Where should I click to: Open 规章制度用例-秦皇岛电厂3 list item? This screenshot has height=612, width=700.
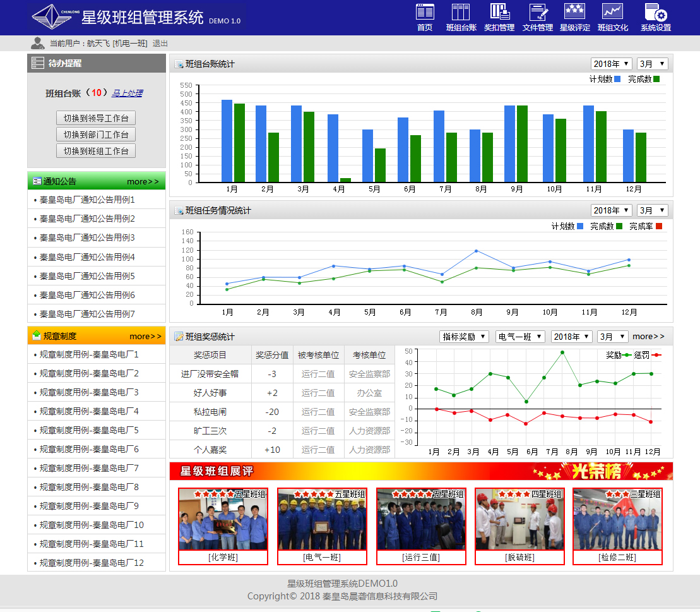tap(89, 392)
